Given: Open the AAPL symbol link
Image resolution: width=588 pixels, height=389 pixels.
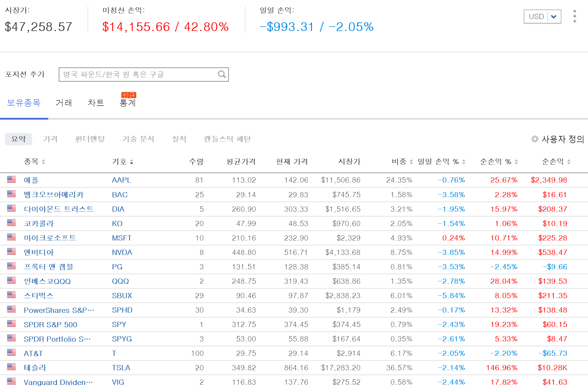Looking at the screenshot, I should (121, 180).
